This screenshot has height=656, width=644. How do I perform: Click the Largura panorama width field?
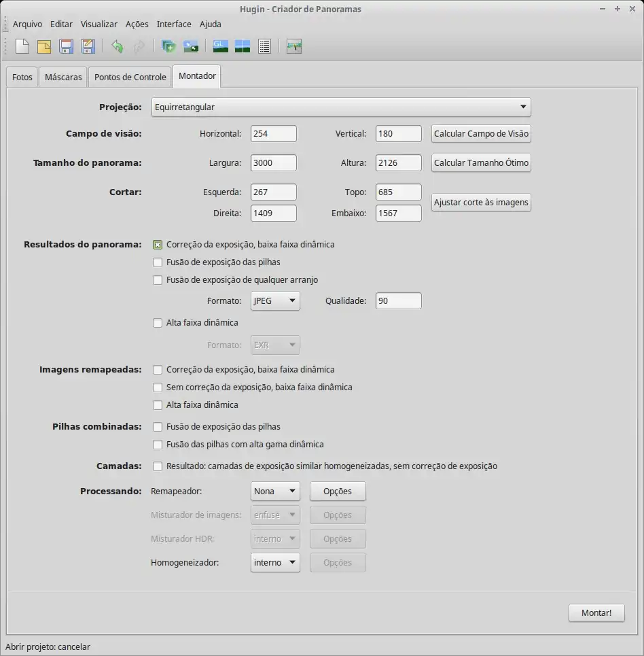pyautogui.click(x=273, y=163)
